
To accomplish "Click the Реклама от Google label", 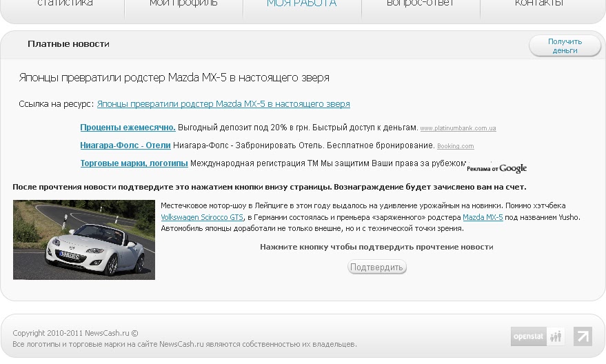I will point(496,168).
